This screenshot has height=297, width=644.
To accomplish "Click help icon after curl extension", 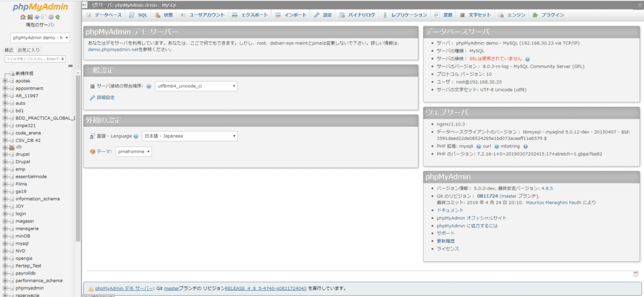I will pos(497,146).
